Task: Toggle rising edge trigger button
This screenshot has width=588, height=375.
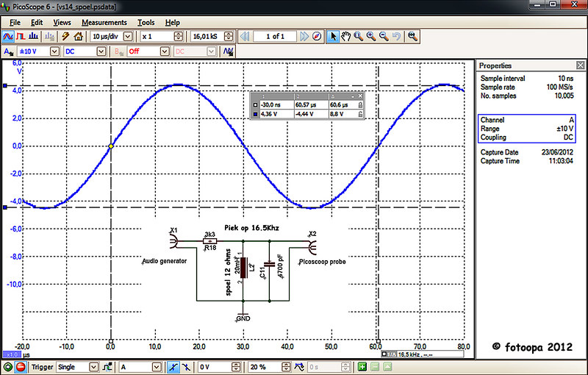Action: click(x=173, y=367)
